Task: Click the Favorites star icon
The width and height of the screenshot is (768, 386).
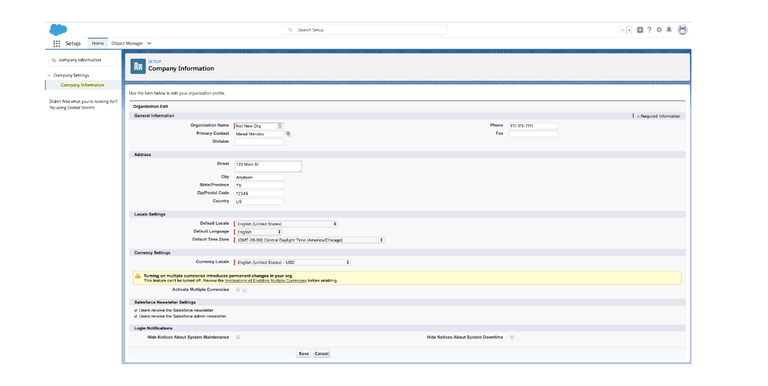Action: click(x=623, y=30)
